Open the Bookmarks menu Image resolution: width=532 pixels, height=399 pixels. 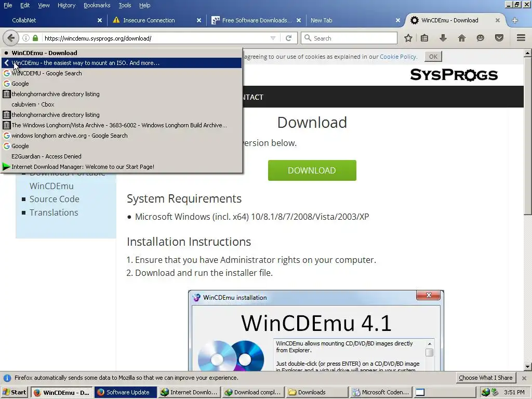click(x=97, y=5)
